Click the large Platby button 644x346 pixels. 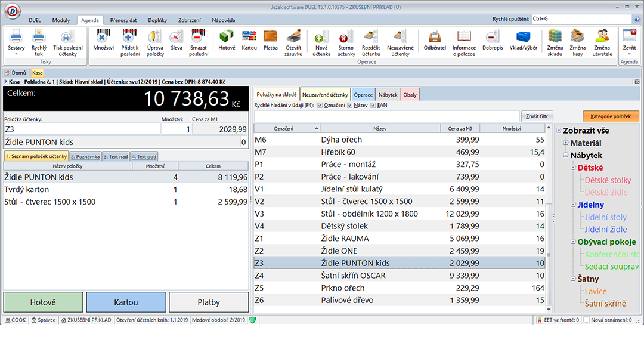pyautogui.click(x=209, y=302)
